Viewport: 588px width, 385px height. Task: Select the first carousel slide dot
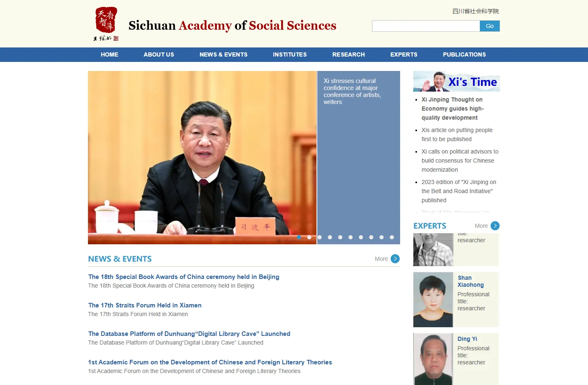299,237
